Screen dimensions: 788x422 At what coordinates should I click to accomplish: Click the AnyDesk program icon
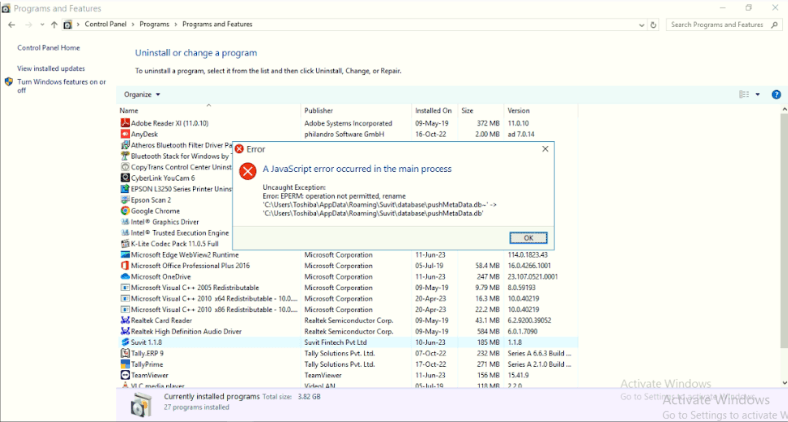[x=125, y=134]
